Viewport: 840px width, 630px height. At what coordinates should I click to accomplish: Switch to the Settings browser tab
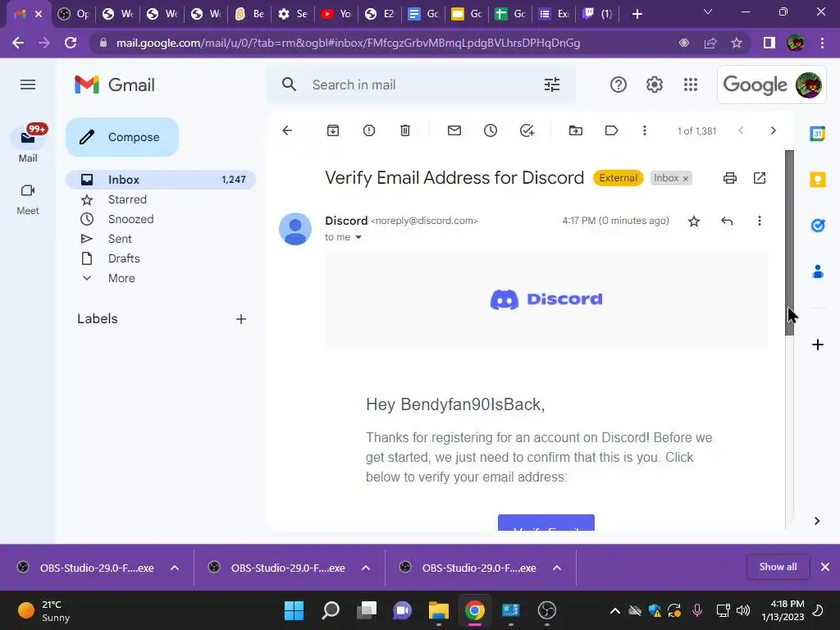(293, 14)
